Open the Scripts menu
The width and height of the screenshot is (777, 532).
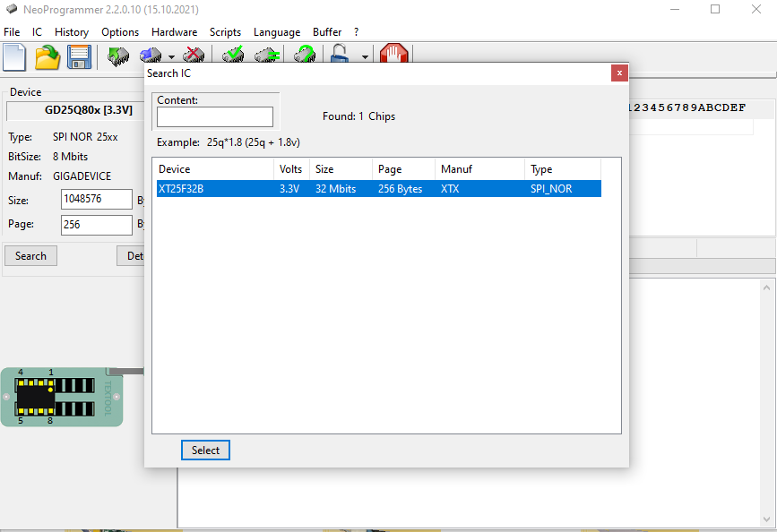pos(225,32)
